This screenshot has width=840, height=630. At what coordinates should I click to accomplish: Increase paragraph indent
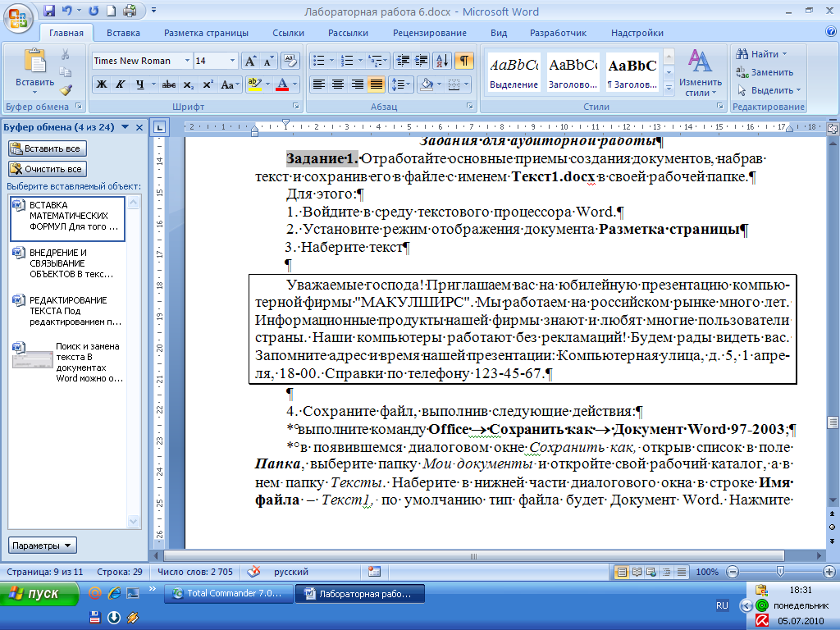click(422, 61)
